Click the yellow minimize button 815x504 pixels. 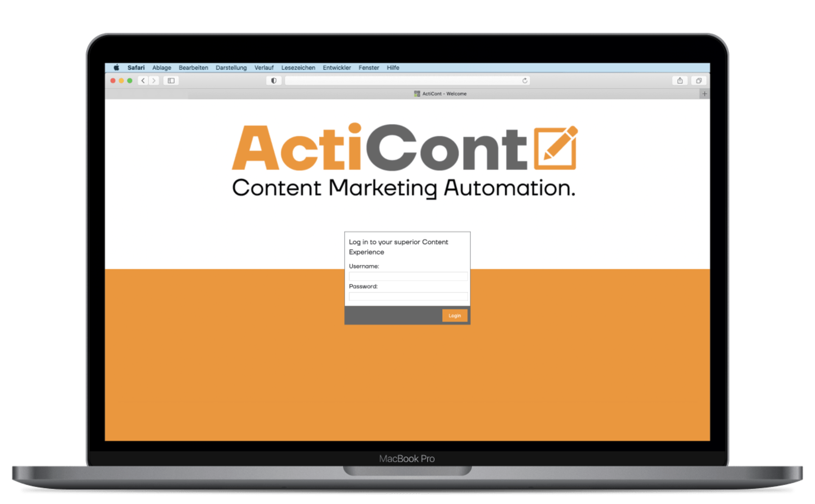click(x=121, y=81)
